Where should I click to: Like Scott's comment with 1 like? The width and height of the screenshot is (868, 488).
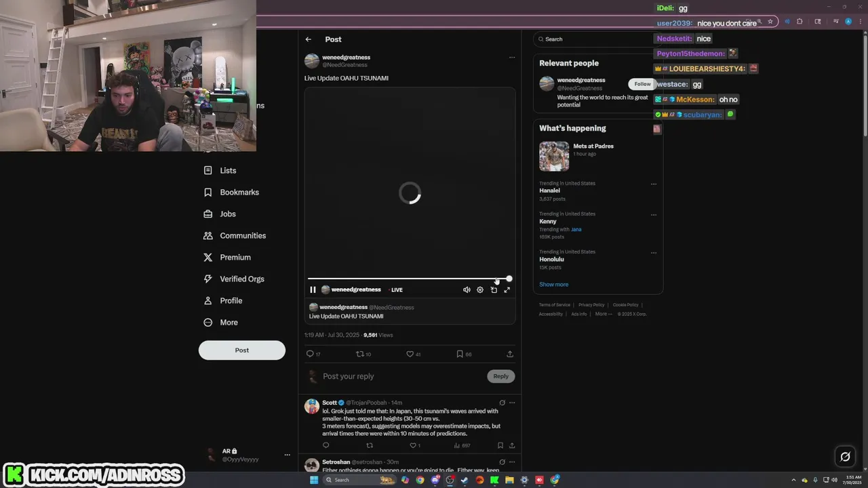(415, 445)
